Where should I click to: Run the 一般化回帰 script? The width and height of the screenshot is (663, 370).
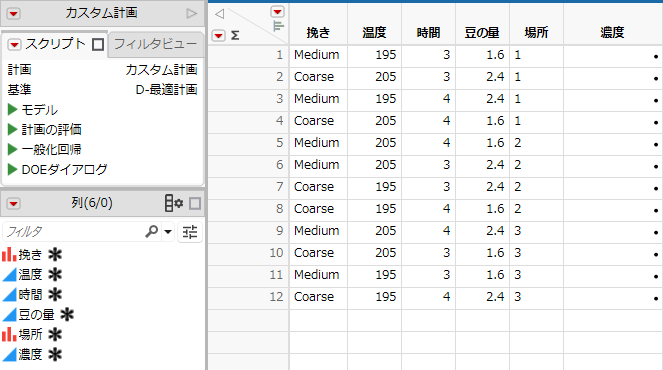pos(13,149)
